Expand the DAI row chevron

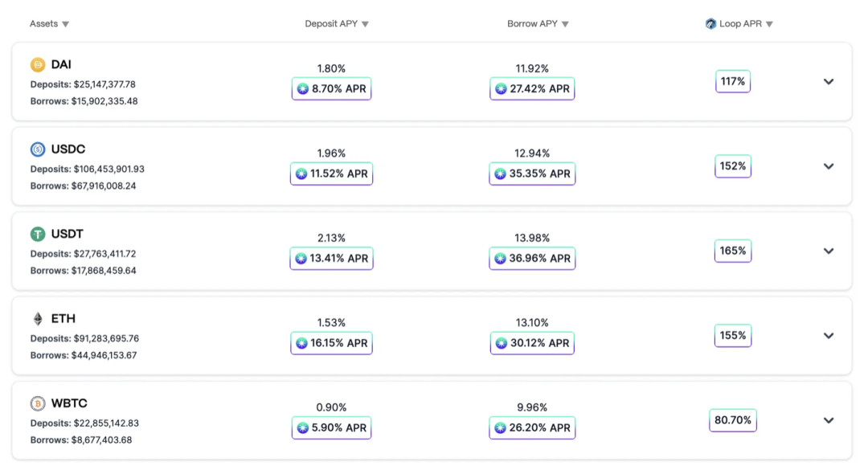point(828,81)
